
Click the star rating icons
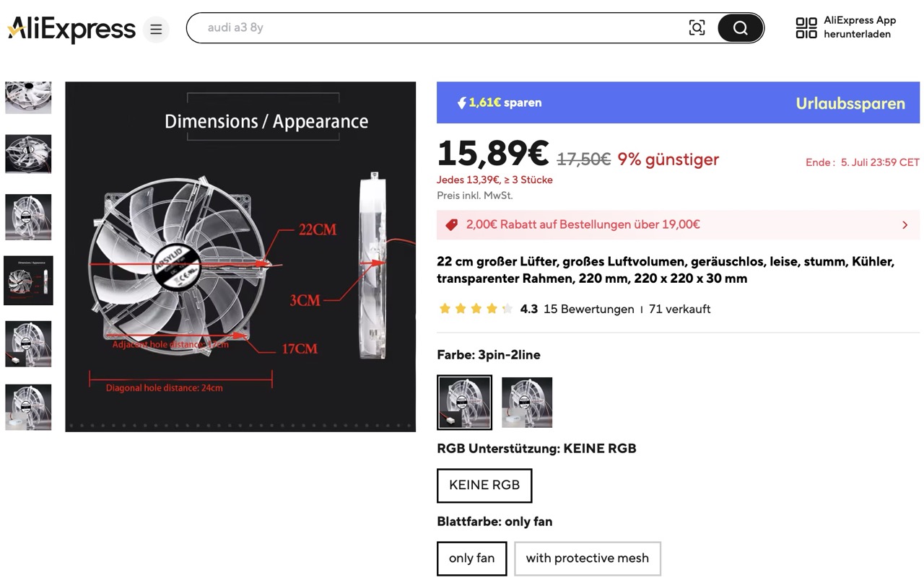coord(475,309)
